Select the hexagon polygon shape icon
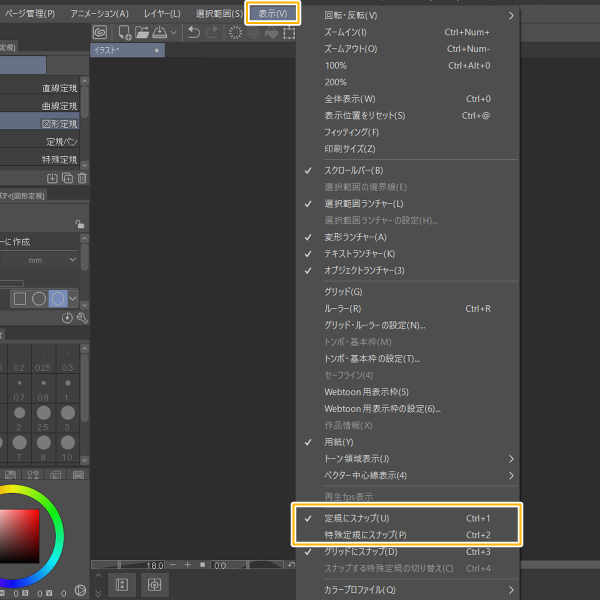The height and width of the screenshot is (600, 600). coord(58,299)
